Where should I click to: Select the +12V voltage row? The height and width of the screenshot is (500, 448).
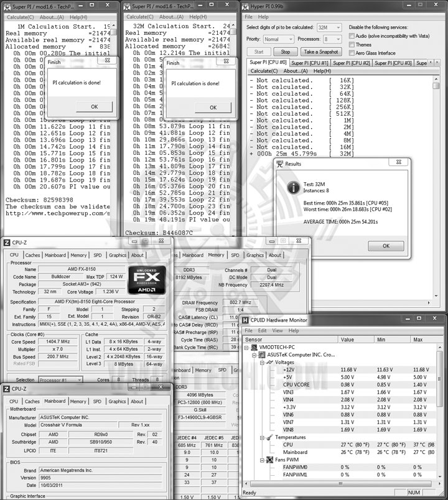tap(340, 369)
